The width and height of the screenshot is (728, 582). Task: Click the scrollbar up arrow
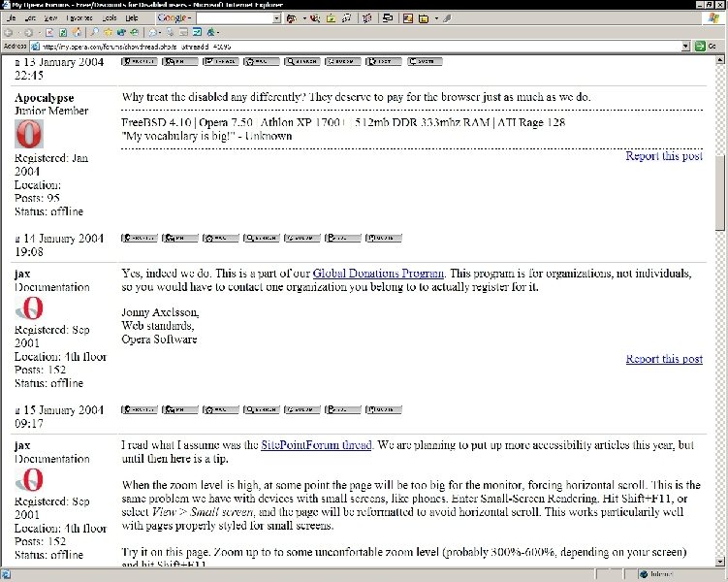(x=720, y=60)
